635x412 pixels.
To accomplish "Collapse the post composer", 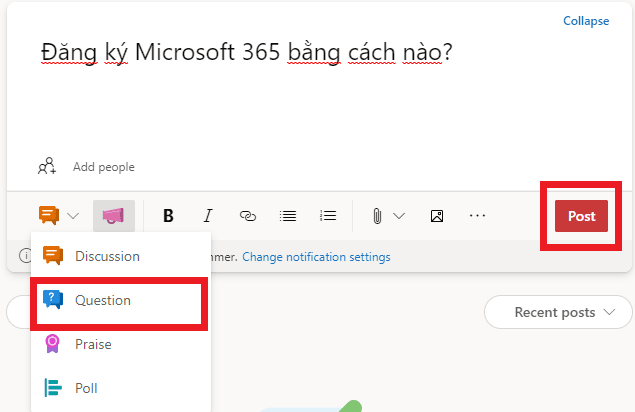I will [x=586, y=21].
